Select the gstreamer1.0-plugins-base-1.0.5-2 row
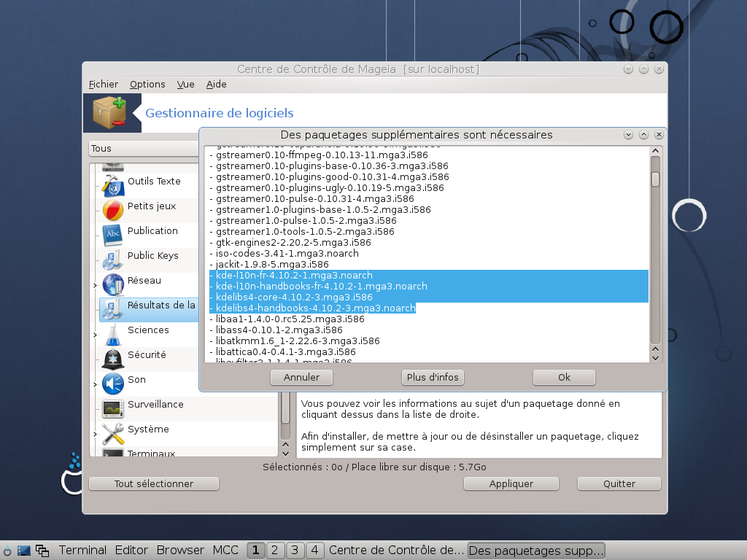The image size is (747, 560). [x=428, y=210]
